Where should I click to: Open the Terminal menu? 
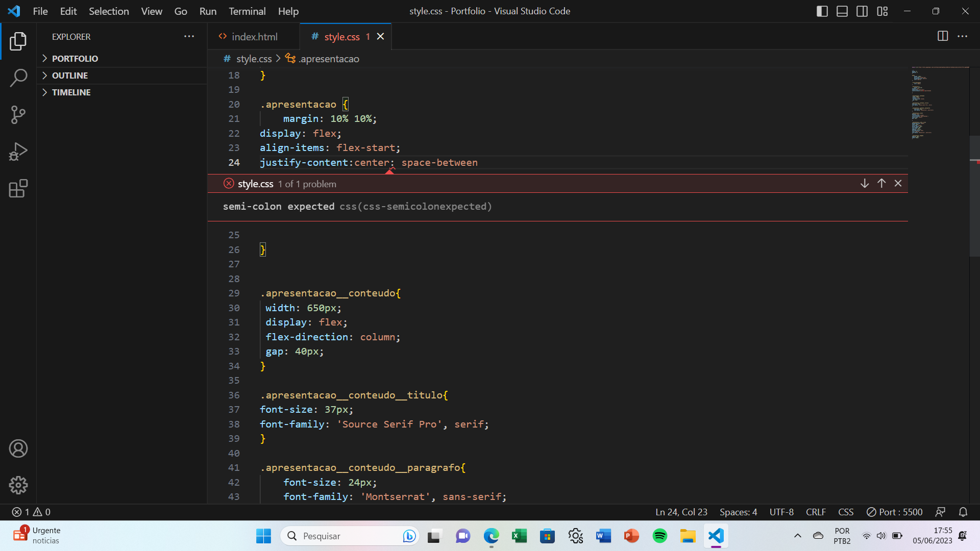coord(247,11)
